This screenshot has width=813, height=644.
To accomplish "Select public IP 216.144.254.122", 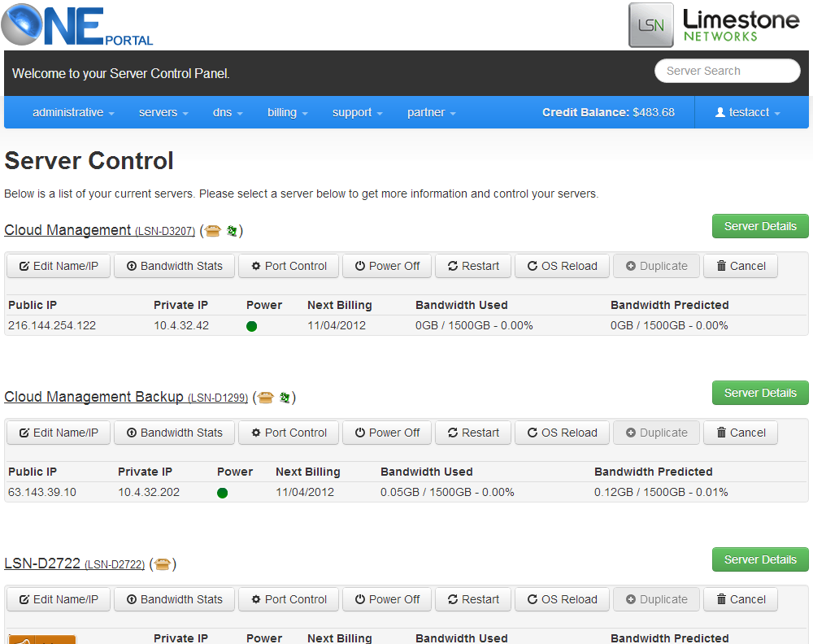I will click(x=52, y=325).
